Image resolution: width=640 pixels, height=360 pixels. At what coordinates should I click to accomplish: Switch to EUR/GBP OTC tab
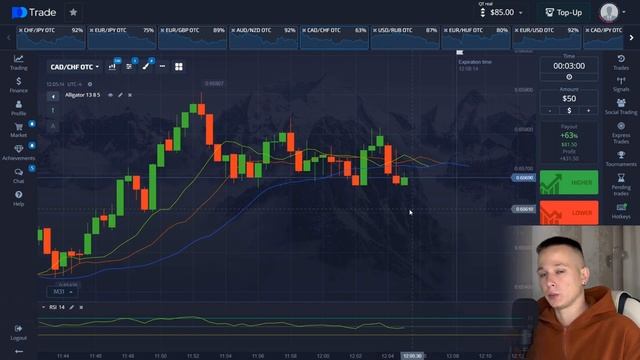pos(192,37)
